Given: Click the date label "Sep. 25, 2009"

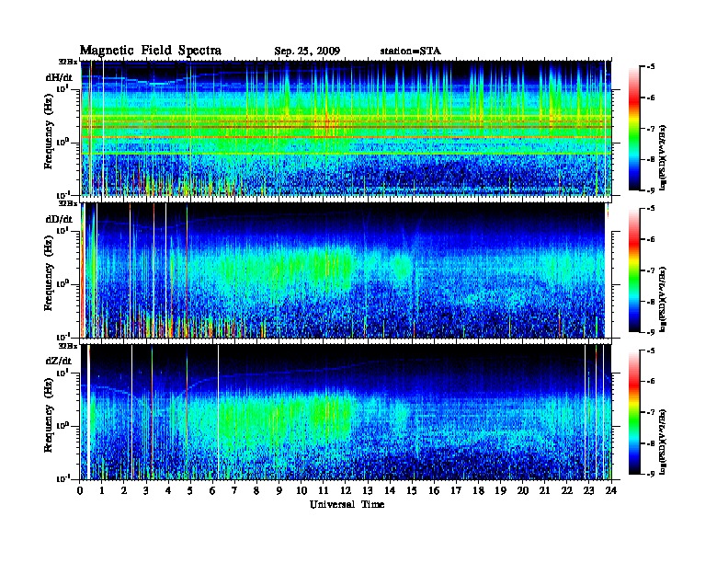Looking at the screenshot, I should 307,52.
